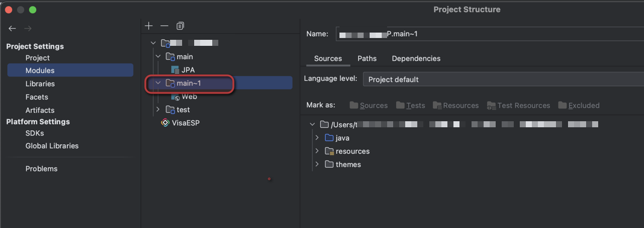Select the main~1 module row
Viewport: 644px width, 228px height.
[219, 83]
